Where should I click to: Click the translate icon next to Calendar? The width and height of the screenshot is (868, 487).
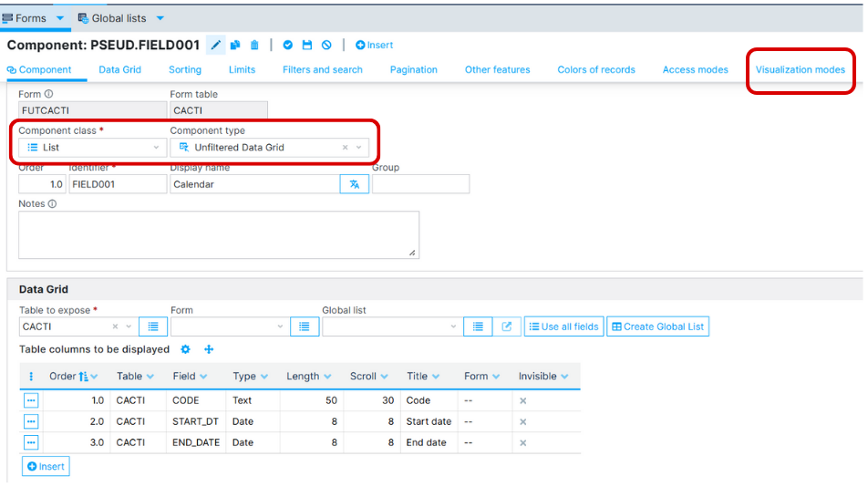click(354, 184)
